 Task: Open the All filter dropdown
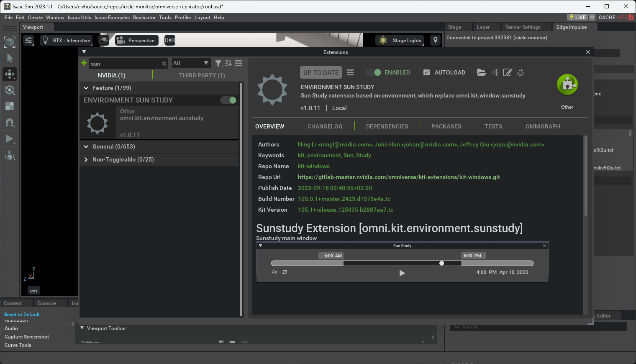tap(191, 63)
